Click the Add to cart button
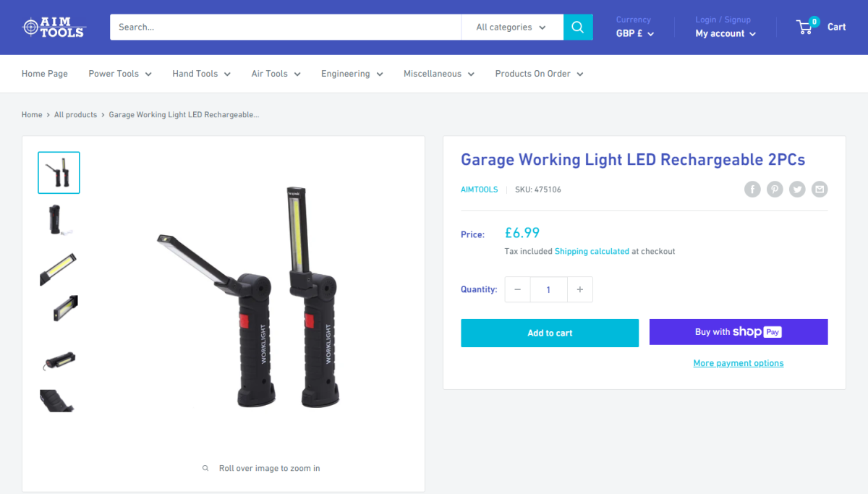Image resolution: width=868 pixels, height=494 pixels. (x=550, y=333)
